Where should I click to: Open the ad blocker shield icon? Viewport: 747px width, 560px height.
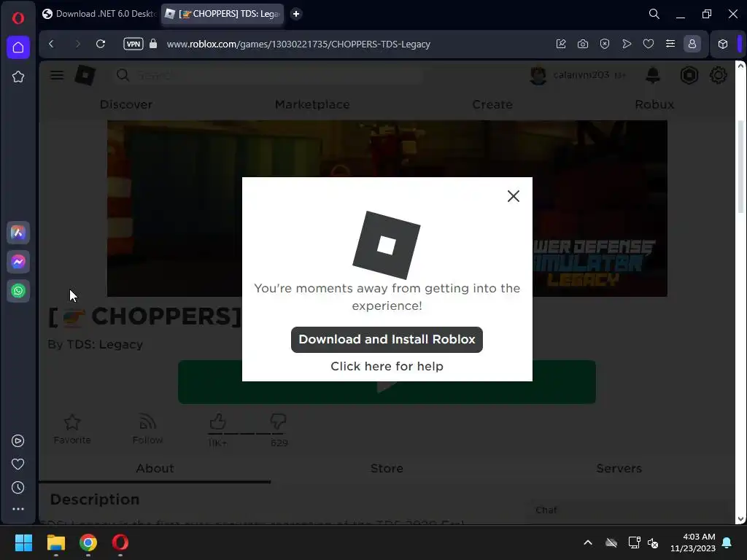(x=605, y=44)
